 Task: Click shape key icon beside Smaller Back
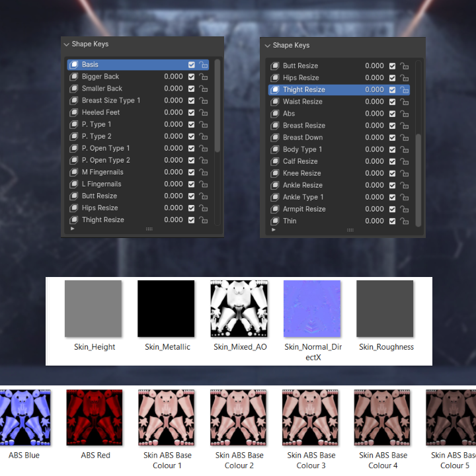(x=74, y=89)
